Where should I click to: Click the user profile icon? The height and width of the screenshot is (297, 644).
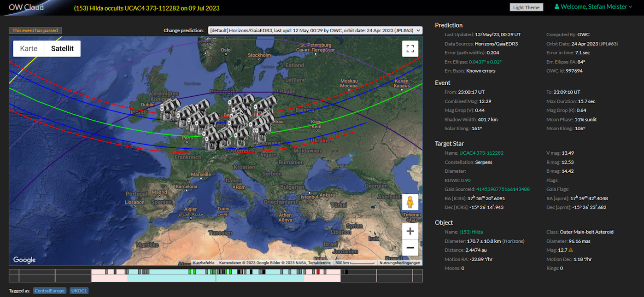point(557,7)
